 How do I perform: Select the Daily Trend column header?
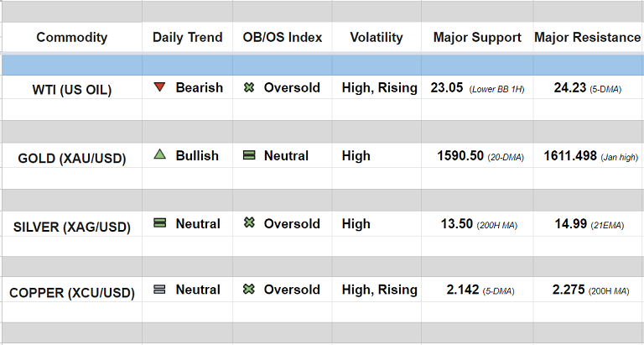pyautogui.click(x=188, y=37)
